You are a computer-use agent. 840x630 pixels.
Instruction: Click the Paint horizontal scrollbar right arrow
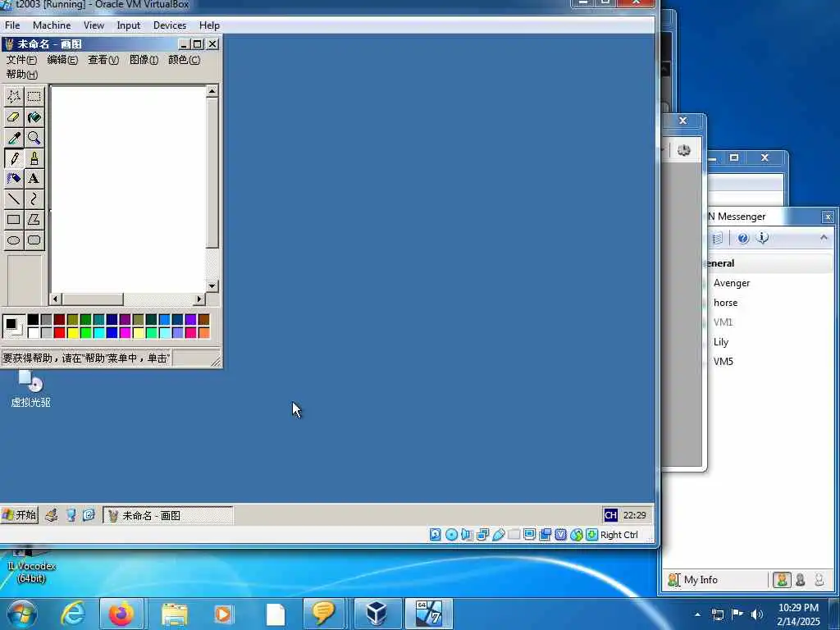[199, 299]
